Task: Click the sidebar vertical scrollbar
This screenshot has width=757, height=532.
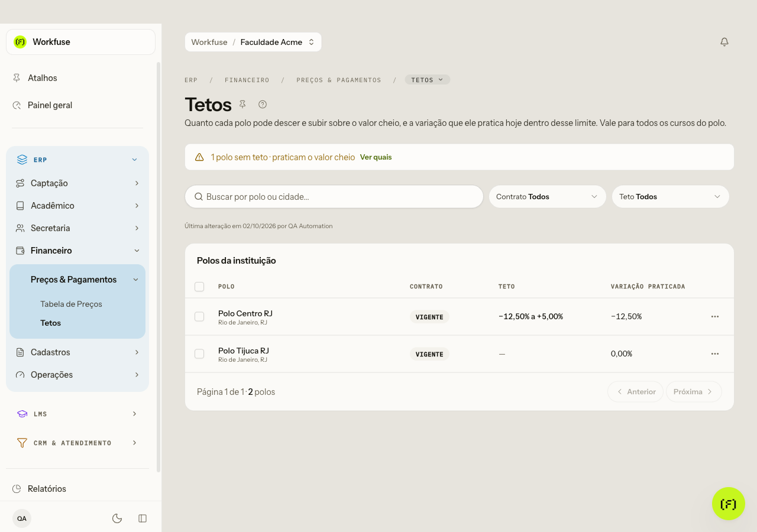Action: [x=158, y=266]
